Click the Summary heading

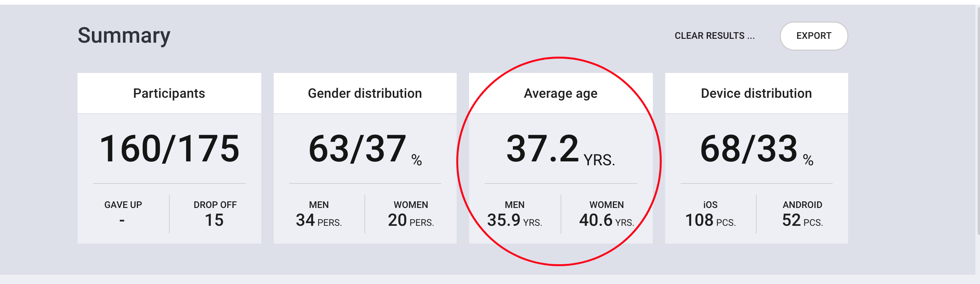pos(124,36)
